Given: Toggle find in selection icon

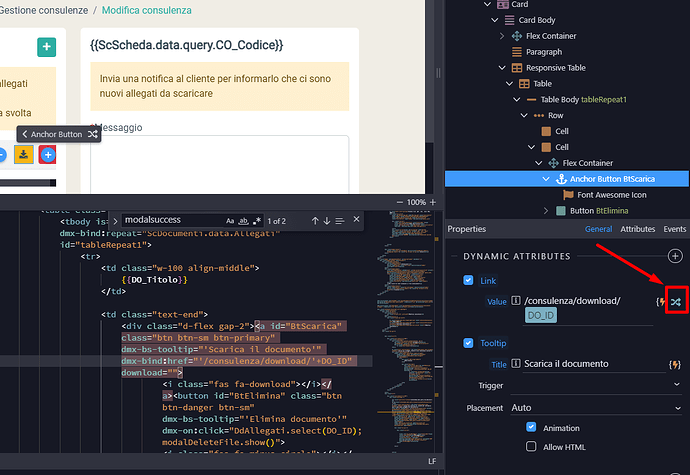Looking at the screenshot, I should click(340, 221).
